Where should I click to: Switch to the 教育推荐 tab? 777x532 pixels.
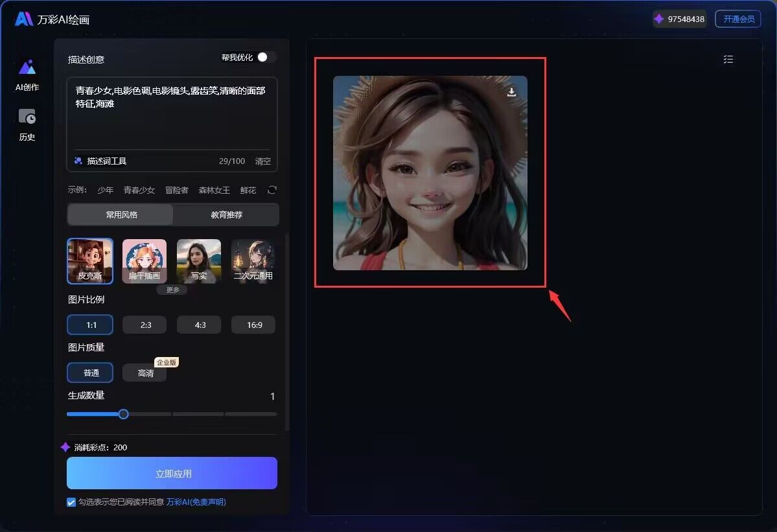(226, 214)
